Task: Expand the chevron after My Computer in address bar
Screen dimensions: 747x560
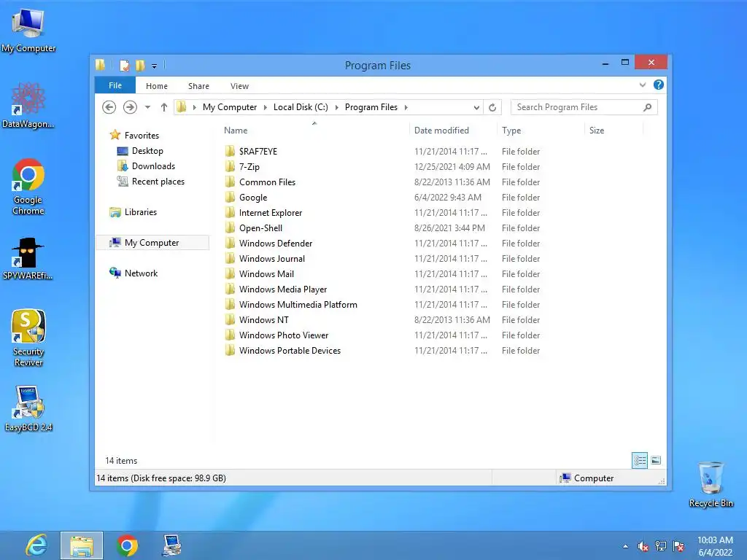Action: (266, 107)
